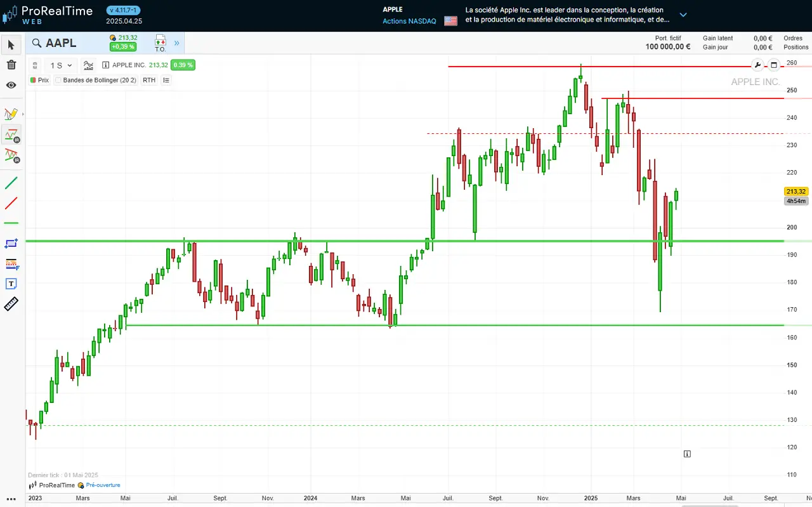Click the yellow 213,32 price axis label
Image resolution: width=812 pixels, height=507 pixels.
(x=796, y=192)
